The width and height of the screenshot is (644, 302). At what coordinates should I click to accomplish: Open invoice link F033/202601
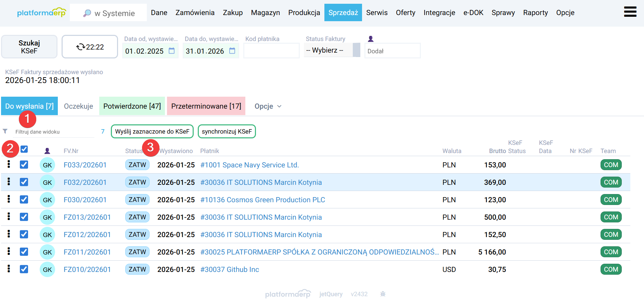click(x=85, y=165)
